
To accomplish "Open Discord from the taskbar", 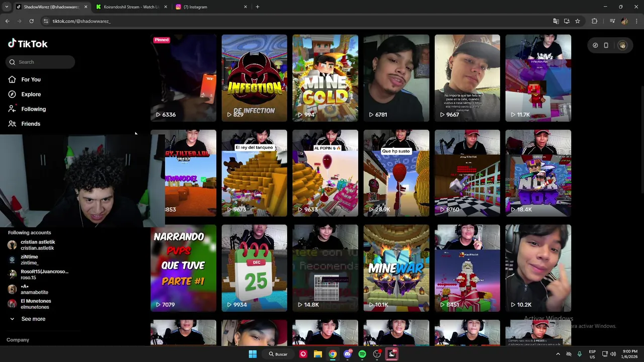I will click(x=347, y=354).
